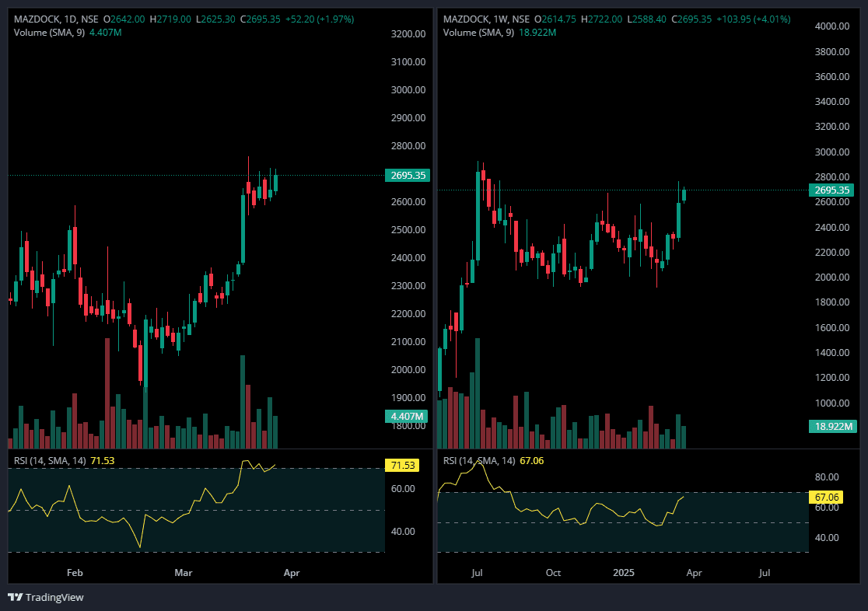Click the MAZDOCK, 1D, NSE symbol title
This screenshot has width=868, height=611.
(56, 19)
